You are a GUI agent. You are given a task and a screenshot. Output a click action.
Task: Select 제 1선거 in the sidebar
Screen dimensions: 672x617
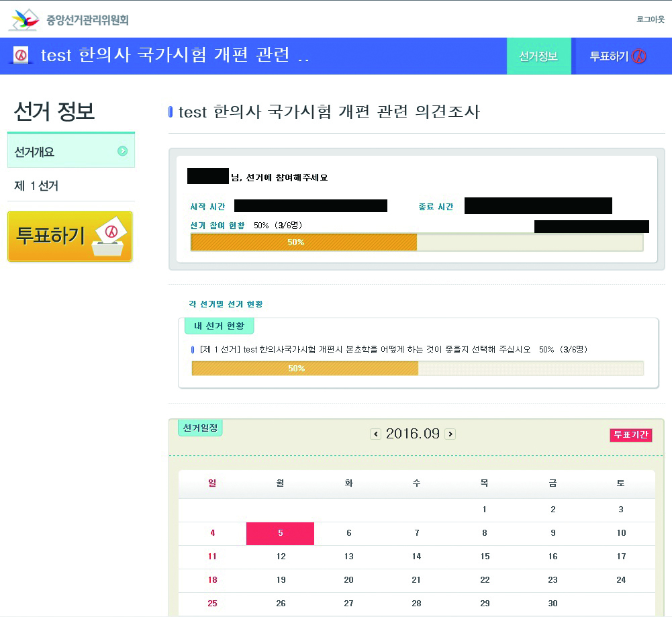(37, 186)
